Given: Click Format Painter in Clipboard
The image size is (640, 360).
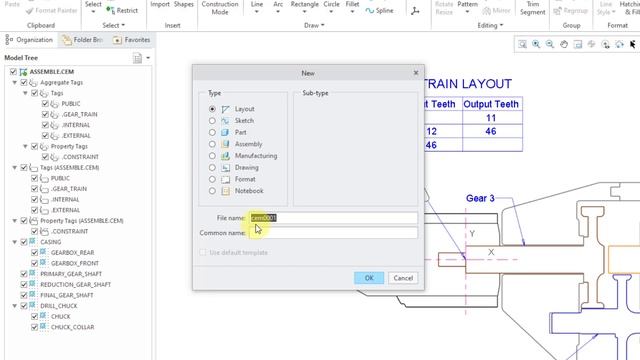Looking at the screenshot, I should coord(51,11).
